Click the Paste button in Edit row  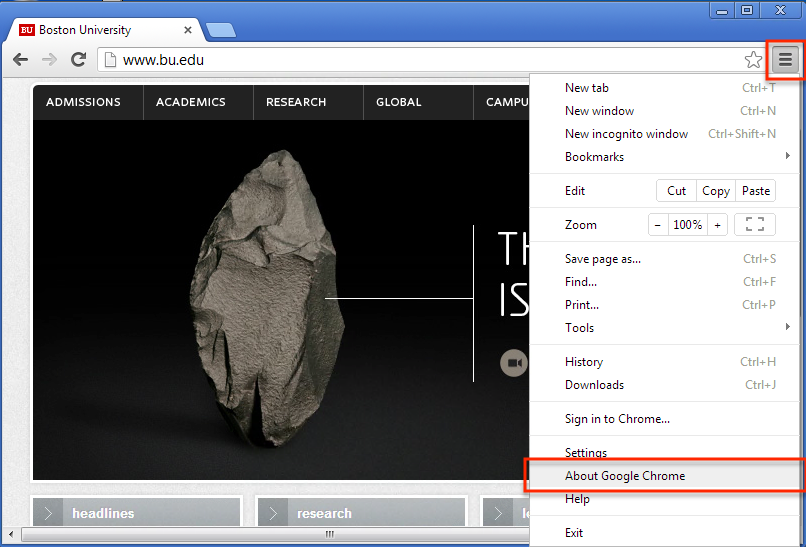pos(756,191)
